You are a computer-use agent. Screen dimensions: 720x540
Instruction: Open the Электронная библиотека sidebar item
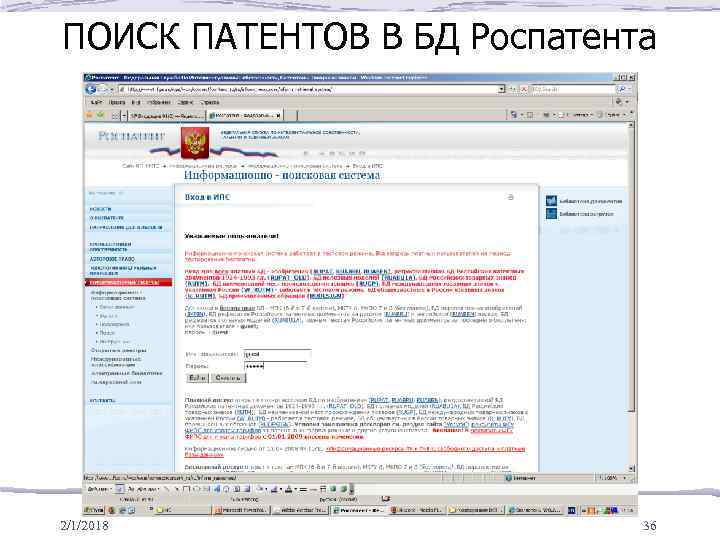point(127,373)
